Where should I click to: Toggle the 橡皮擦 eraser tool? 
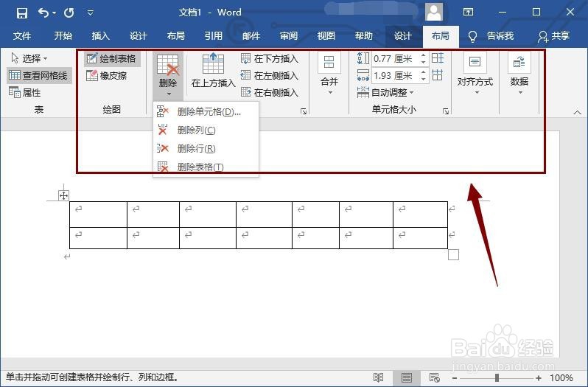pos(107,76)
